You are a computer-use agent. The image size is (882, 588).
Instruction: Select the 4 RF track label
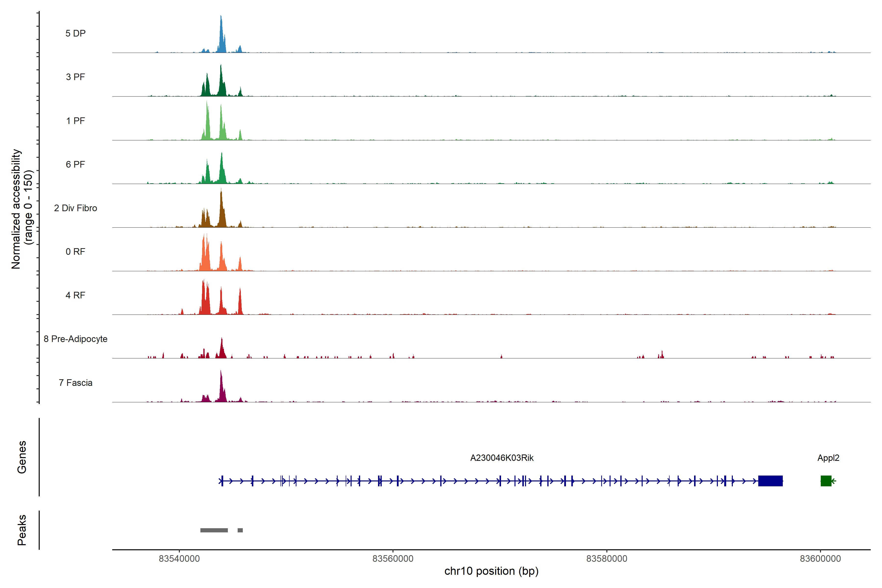point(75,295)
